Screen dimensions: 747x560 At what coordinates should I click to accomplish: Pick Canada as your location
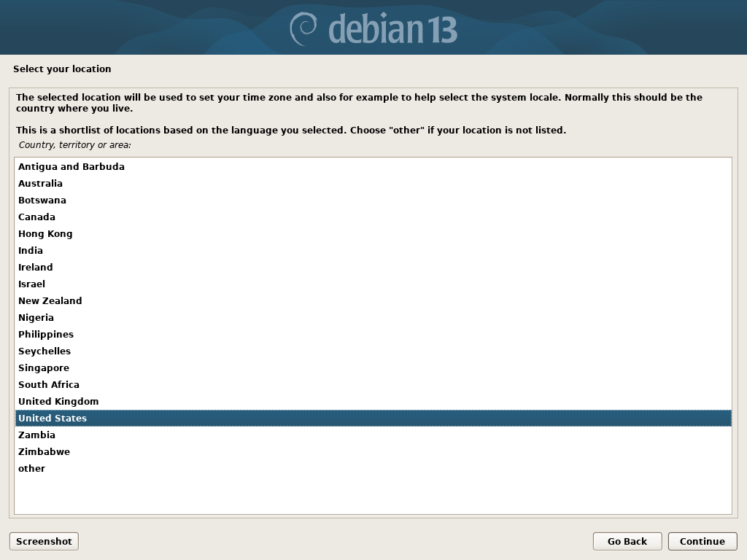pos(373,217)
